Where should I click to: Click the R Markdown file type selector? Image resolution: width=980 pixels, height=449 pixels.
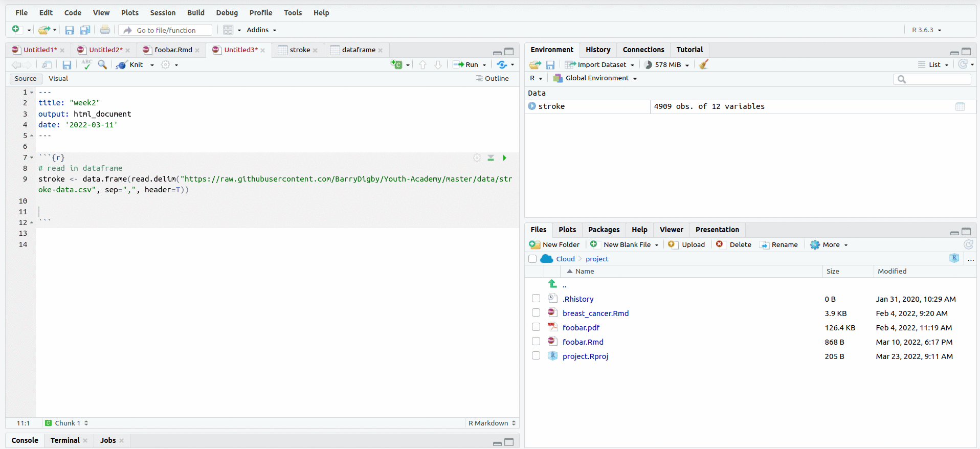pos(492,423)
